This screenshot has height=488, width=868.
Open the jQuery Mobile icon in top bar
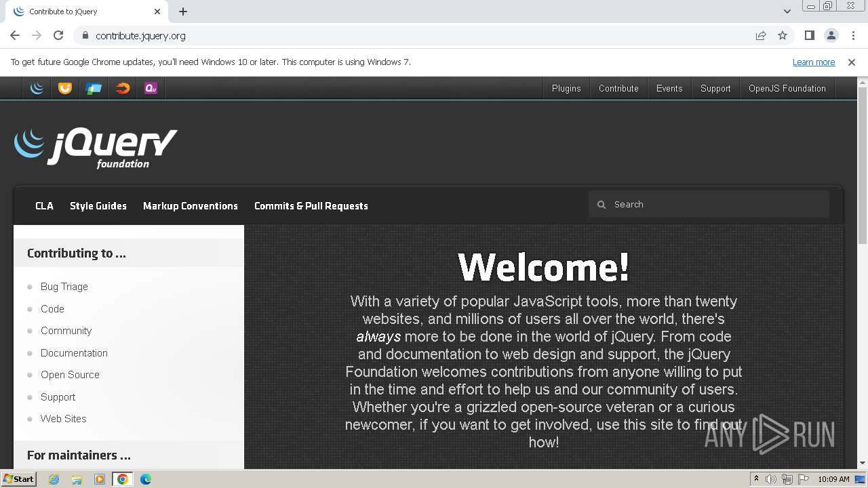[94, 88]
